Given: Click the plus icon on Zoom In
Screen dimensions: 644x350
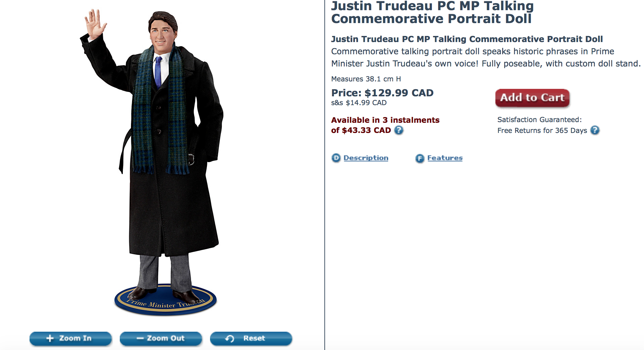Looking at the screenshot, I should coord(50,338).
